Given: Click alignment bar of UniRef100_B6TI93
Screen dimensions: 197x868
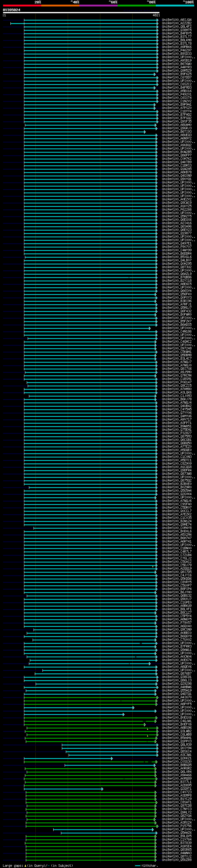Looking at the screenshot, I should pyautogui.click(x=85, y=132).
